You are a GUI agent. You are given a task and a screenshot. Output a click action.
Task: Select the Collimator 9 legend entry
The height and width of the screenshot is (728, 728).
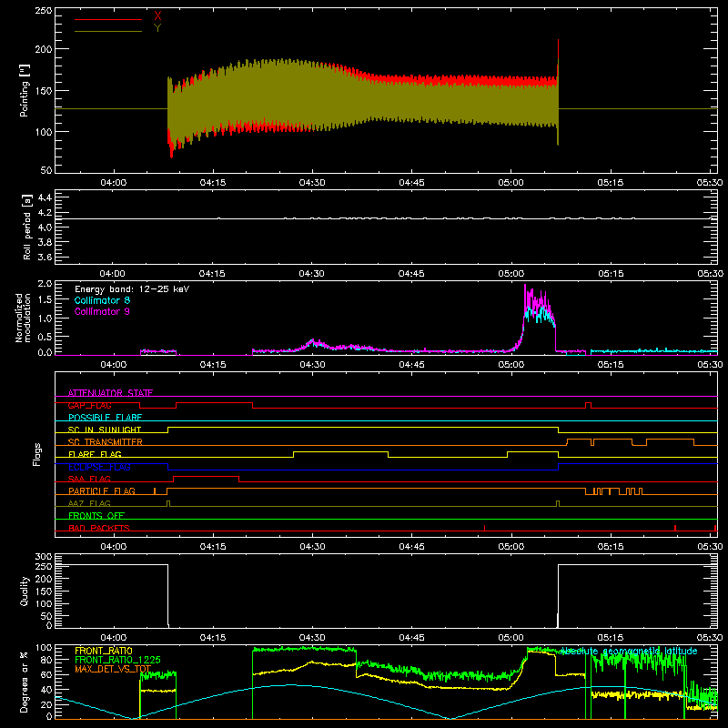pyautogui.click(x=102, y=311)
